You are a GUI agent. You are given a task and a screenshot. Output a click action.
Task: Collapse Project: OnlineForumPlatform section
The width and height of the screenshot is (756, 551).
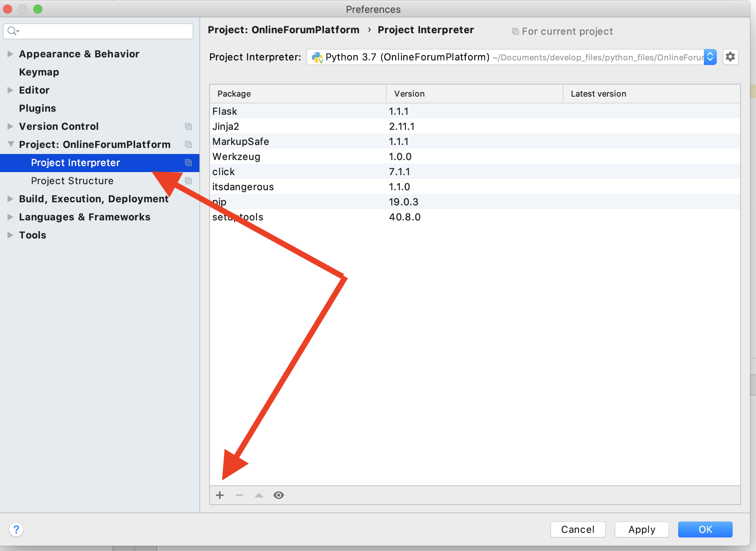tap(11, 144)
